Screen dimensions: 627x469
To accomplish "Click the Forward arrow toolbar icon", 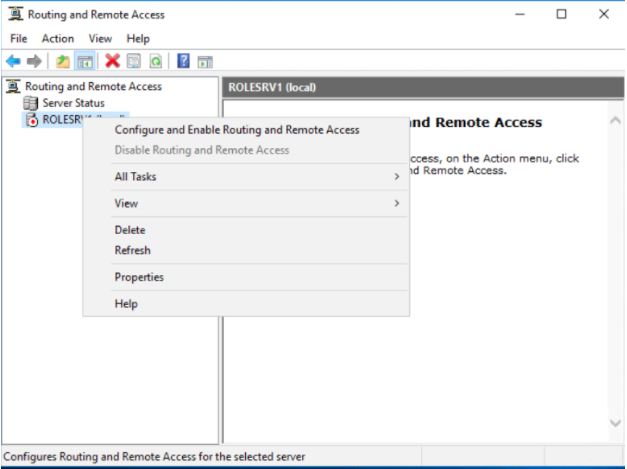I will (36, 62).
